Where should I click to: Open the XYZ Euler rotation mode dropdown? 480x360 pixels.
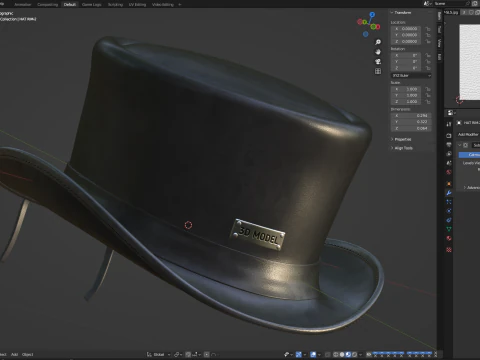pyautogui.click(x=411, y=76)
